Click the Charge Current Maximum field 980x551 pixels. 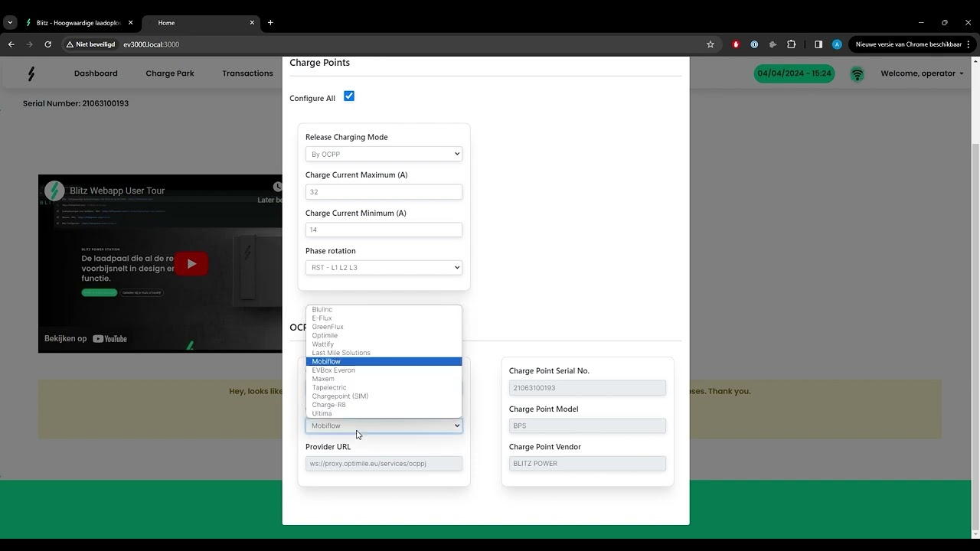pos(384,192)
